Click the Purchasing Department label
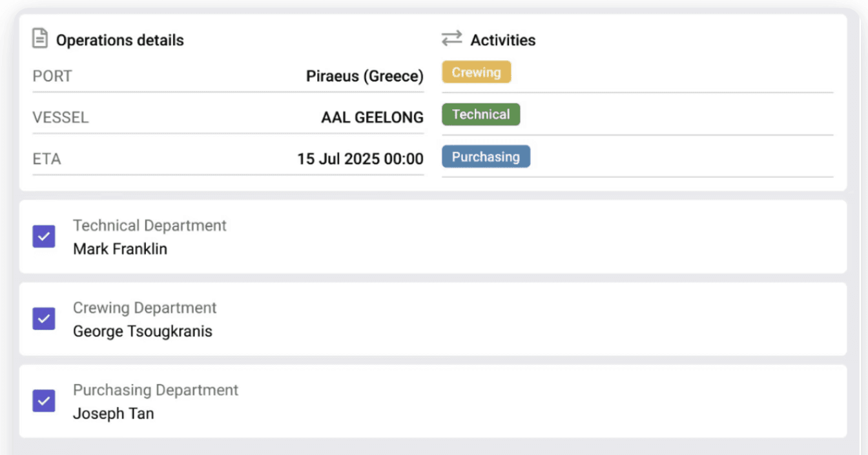Viewport: 868px width, 455px height. (x=155, y=390)
